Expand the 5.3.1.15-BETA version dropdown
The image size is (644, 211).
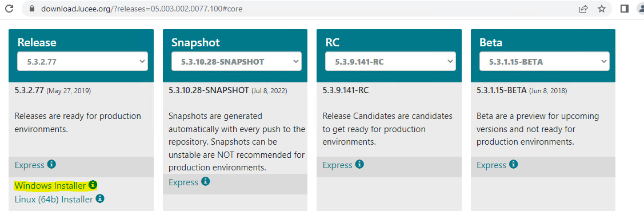click(x=544, y=61)
